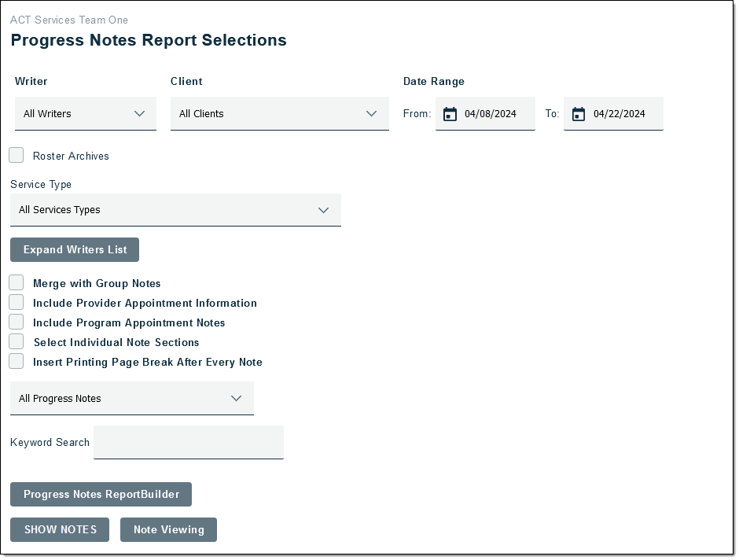739x560 pixels.
Task: Click the Note Viewing button
Action: pyautogui.click(x=168, y=530)
